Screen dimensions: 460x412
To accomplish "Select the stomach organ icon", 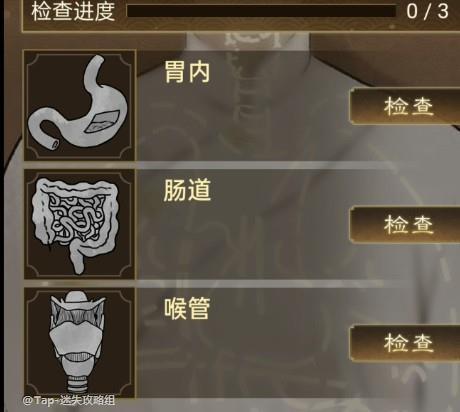I will pos(79,105).
